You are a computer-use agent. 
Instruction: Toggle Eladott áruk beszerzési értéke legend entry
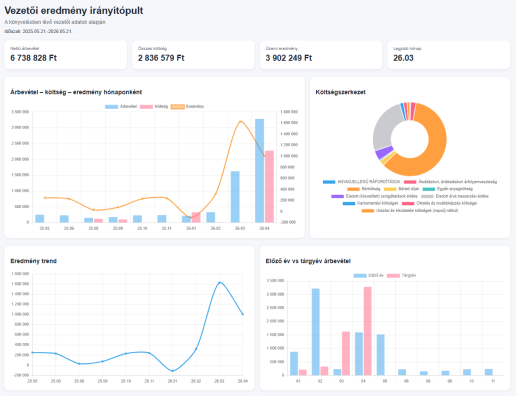click(455, 196)
